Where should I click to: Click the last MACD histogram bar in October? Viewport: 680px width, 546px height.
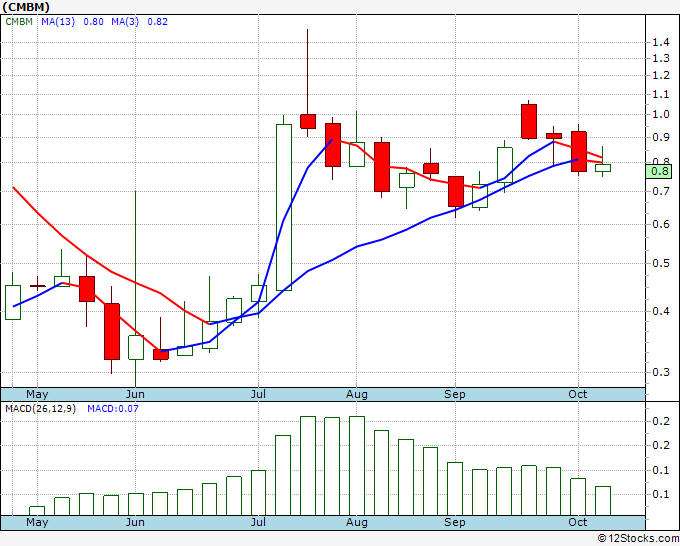[603, 500]
